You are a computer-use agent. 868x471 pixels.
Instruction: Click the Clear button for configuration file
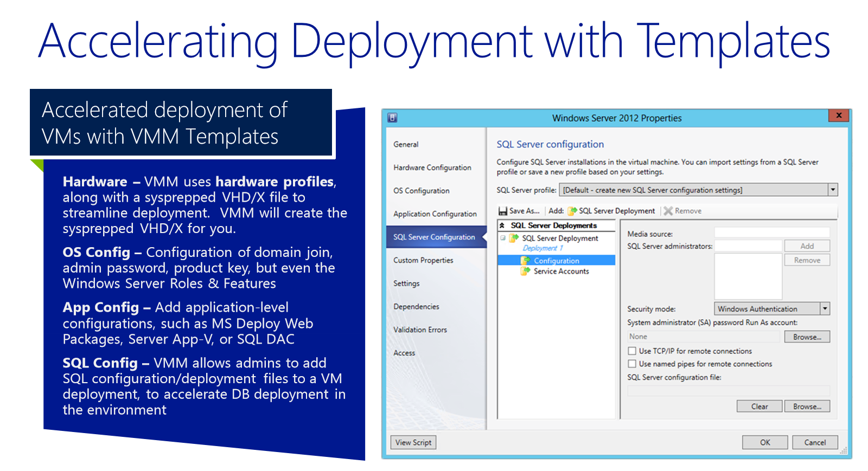point(759,407)
